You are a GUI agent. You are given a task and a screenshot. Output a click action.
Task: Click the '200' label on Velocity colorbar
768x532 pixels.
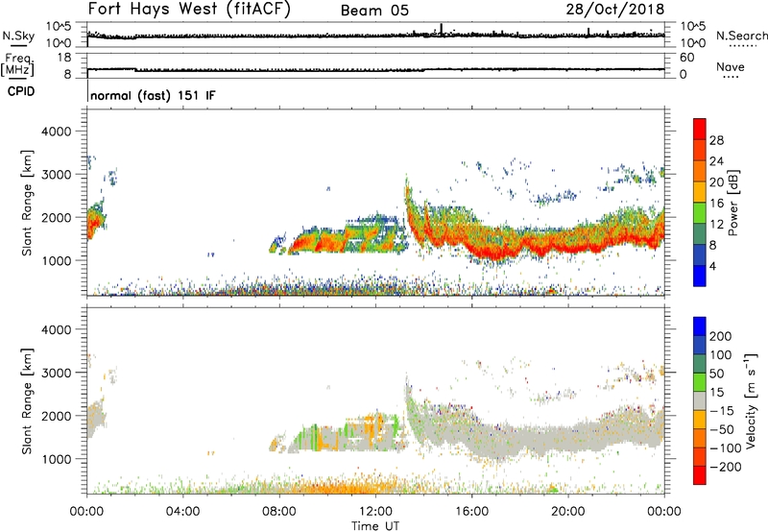pyautogui.click(x=721, y=336)
